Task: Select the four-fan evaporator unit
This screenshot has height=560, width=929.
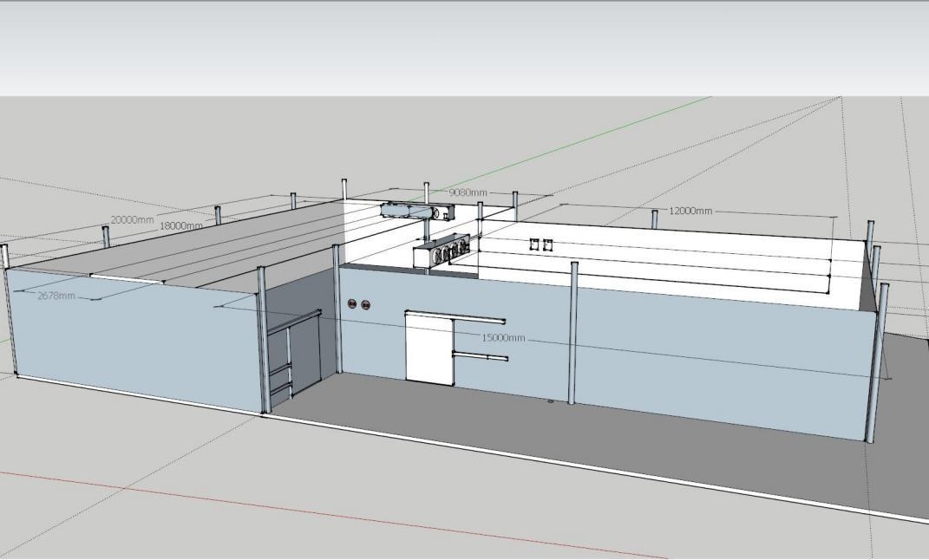Action: (443, 253)
